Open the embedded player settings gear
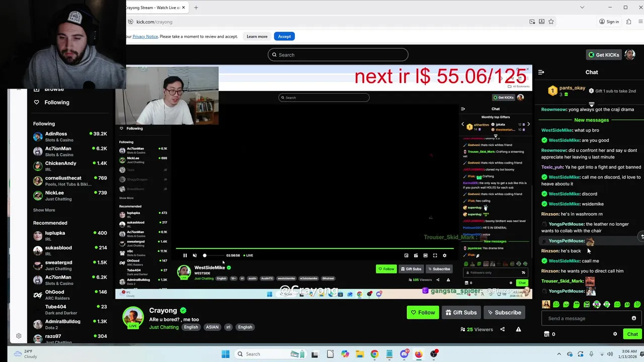Screen dimensions: 644x362 (444, 255)
